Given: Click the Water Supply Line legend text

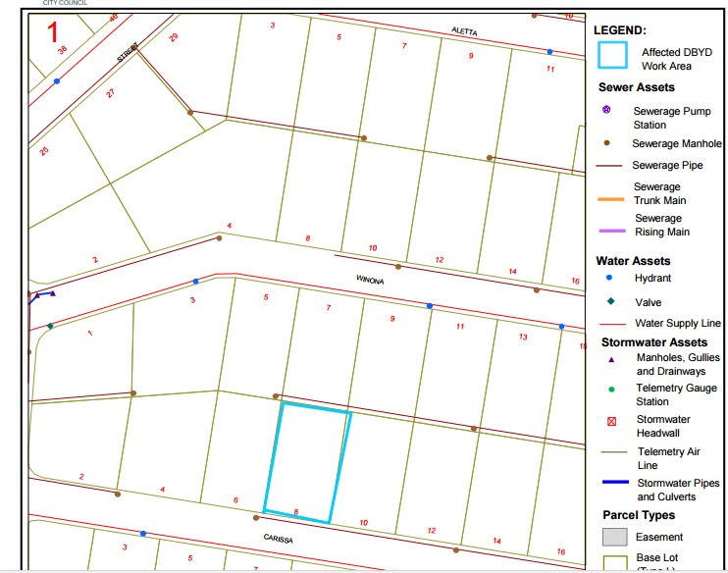Looking at the screenshot, I should [x=678, y=323].
